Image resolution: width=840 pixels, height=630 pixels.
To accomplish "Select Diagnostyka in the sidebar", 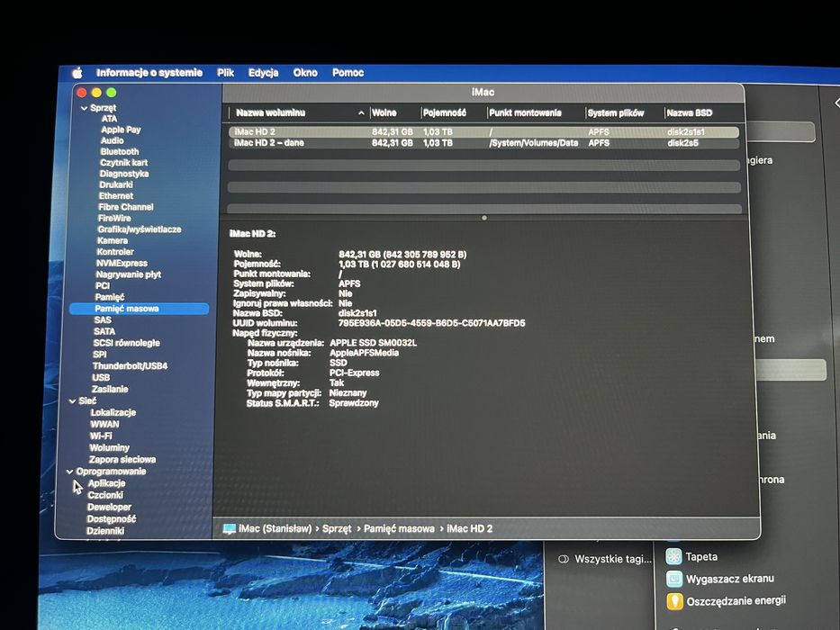I will 124,174.
